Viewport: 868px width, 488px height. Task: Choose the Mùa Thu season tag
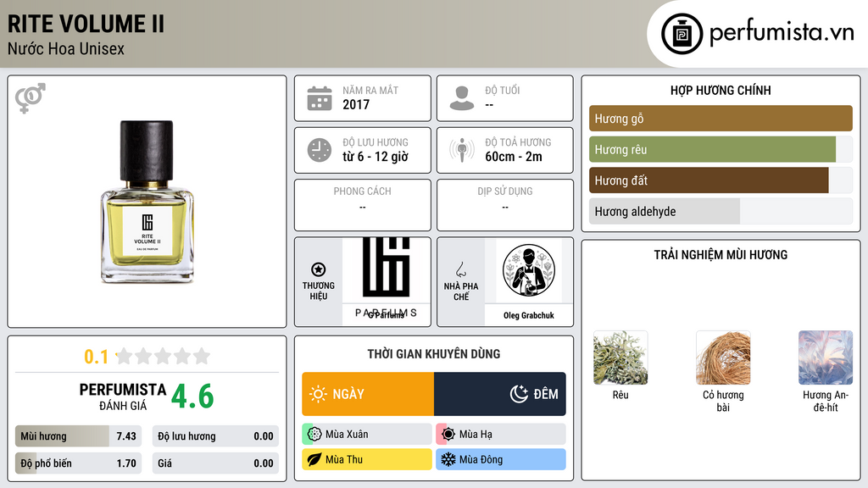coord(367,459)
